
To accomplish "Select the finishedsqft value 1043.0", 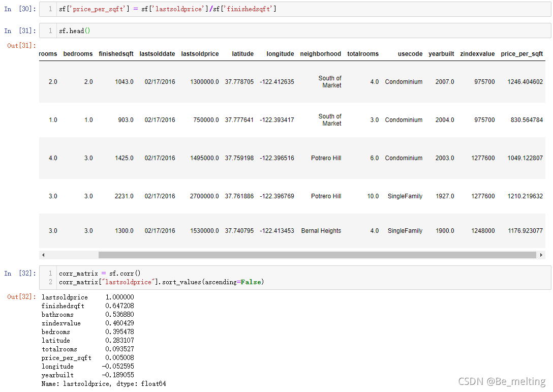I will 124,81.
